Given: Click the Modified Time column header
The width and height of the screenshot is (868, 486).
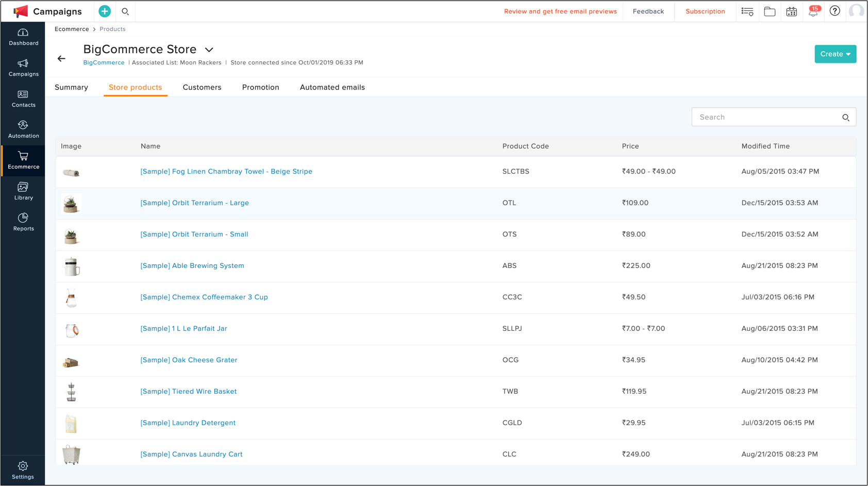Looking at the screenshot, I should (x=765, y=146).
